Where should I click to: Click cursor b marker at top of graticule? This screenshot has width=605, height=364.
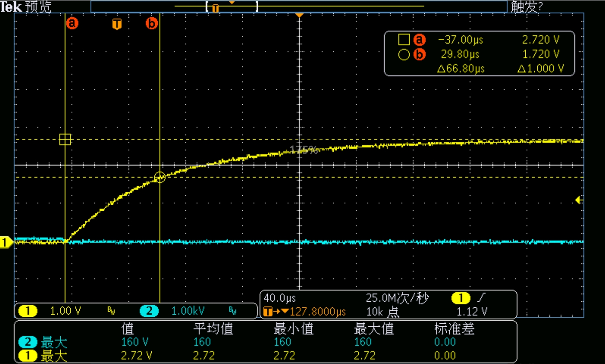[x=152, y=23]
